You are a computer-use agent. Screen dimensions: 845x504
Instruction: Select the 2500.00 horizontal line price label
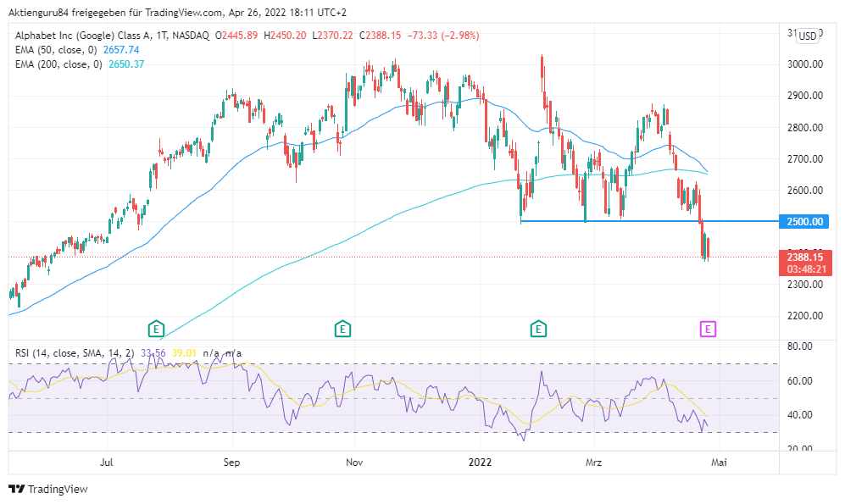[804, 221]
